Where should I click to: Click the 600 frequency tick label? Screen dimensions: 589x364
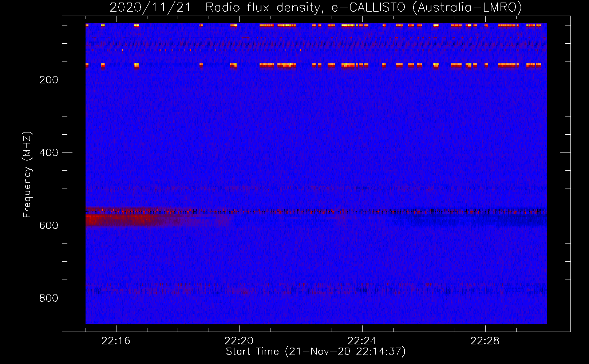click(x=49, y=226)
